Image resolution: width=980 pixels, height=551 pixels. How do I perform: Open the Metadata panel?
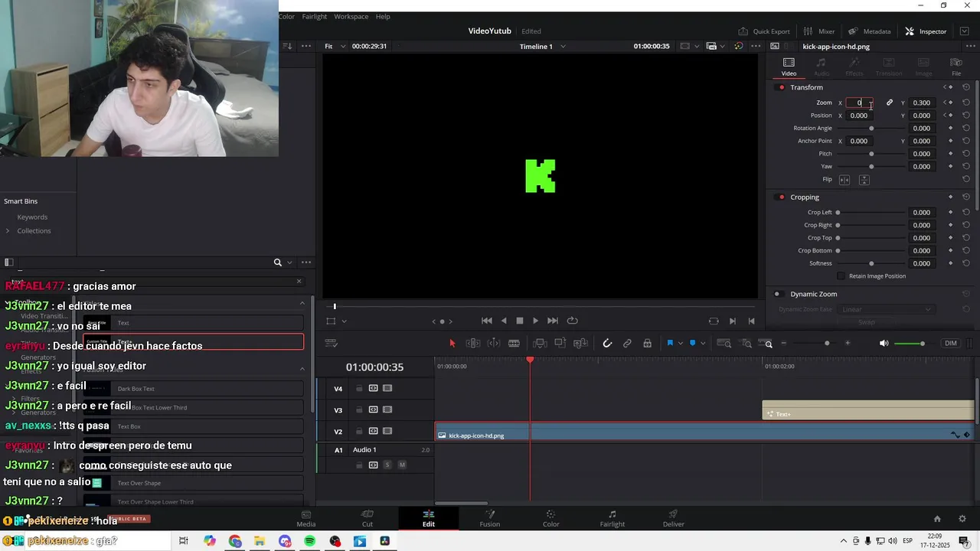870,31
